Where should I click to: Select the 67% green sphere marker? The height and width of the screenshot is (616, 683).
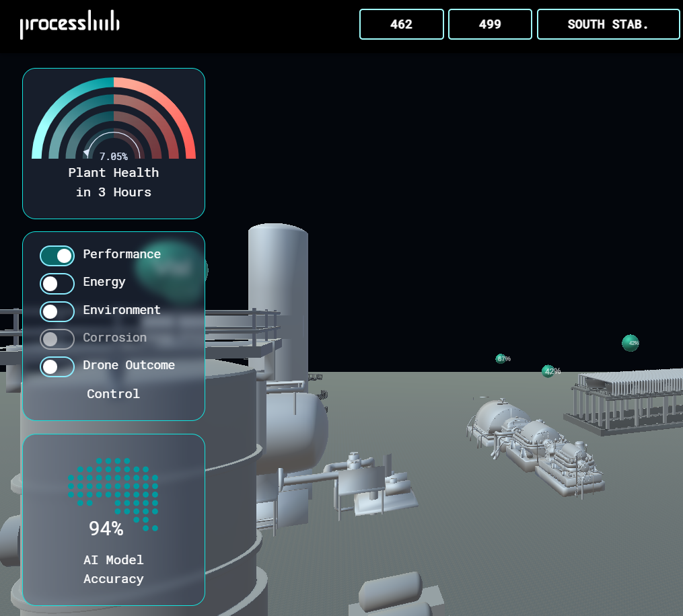click(x=501, y=358)
